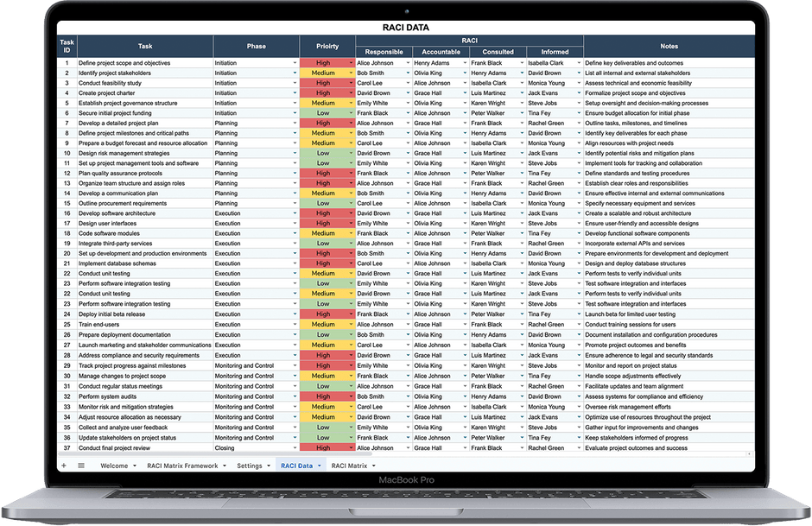The height and width of the screenshot is (526, 812).
Task: Switch to the RACI Matrix Framework tab
Action: click(182, 466)
